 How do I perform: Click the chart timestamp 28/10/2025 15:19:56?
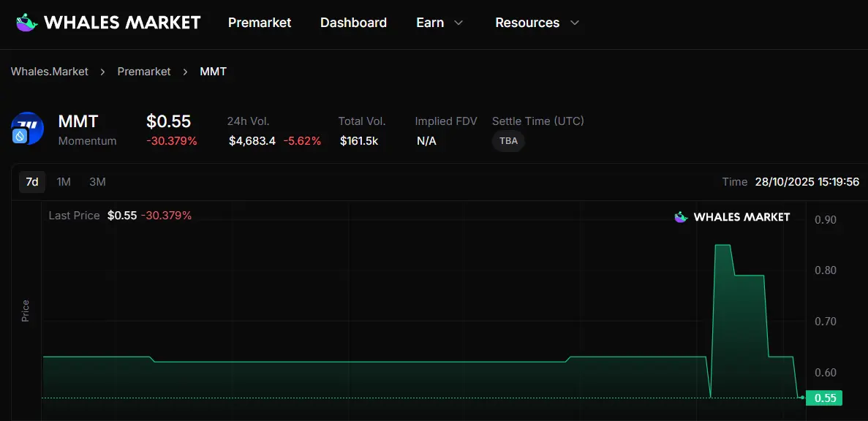[x=807, y=181]
